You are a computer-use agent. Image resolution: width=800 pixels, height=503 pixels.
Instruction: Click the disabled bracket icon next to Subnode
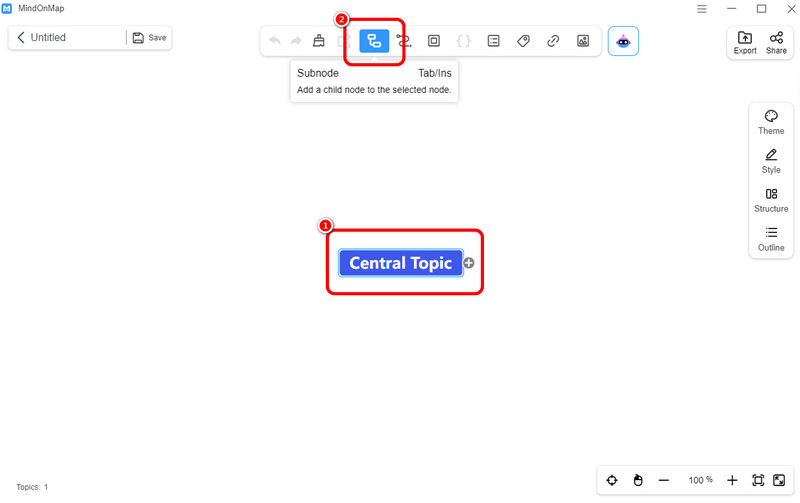click(x=344, y=41)
